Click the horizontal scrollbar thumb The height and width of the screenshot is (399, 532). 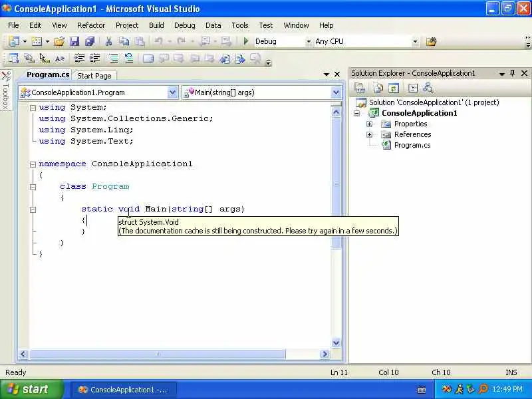(157, 354)
